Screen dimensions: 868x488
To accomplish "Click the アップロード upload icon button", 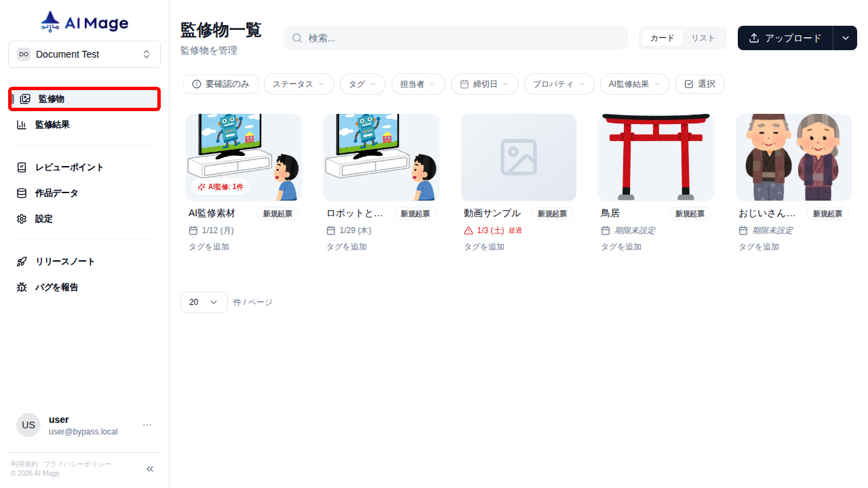I will [x=754, y=38].
